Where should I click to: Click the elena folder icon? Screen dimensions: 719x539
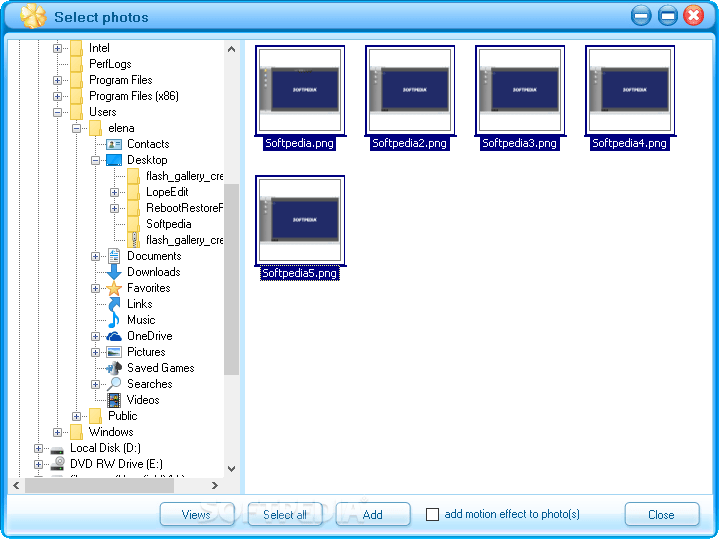(x=95, y=128)
